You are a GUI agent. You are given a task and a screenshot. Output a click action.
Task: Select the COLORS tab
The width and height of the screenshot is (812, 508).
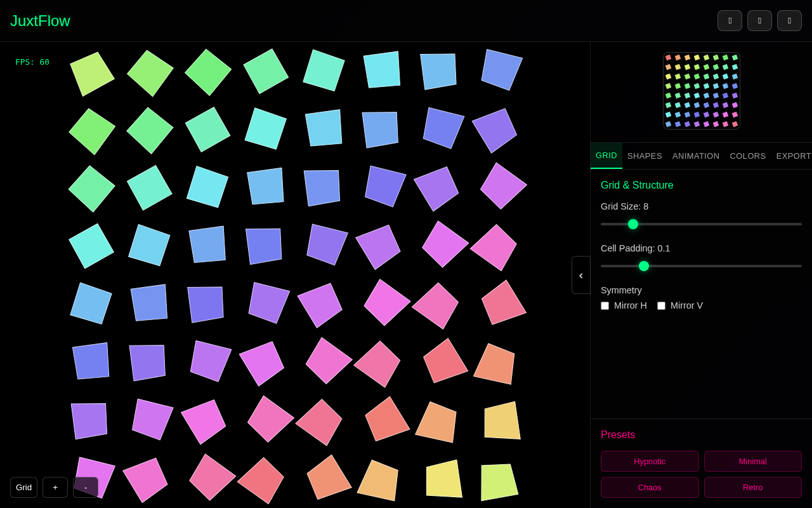747,156
